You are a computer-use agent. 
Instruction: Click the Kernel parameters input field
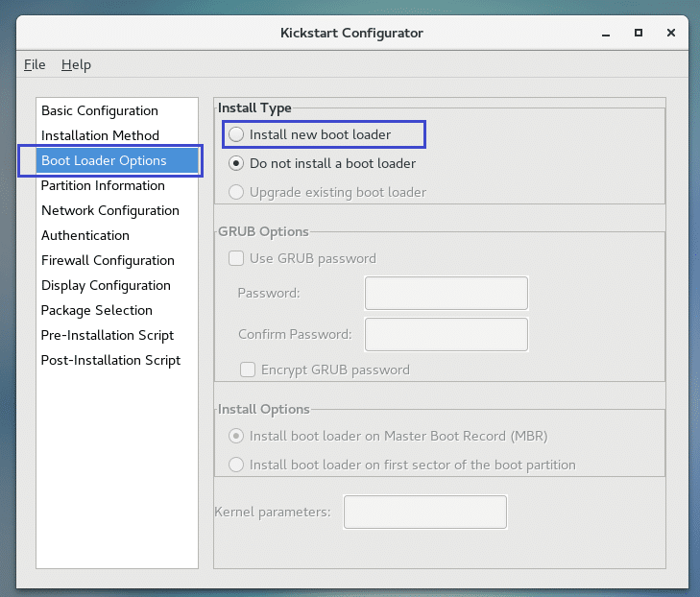[424, 512]
